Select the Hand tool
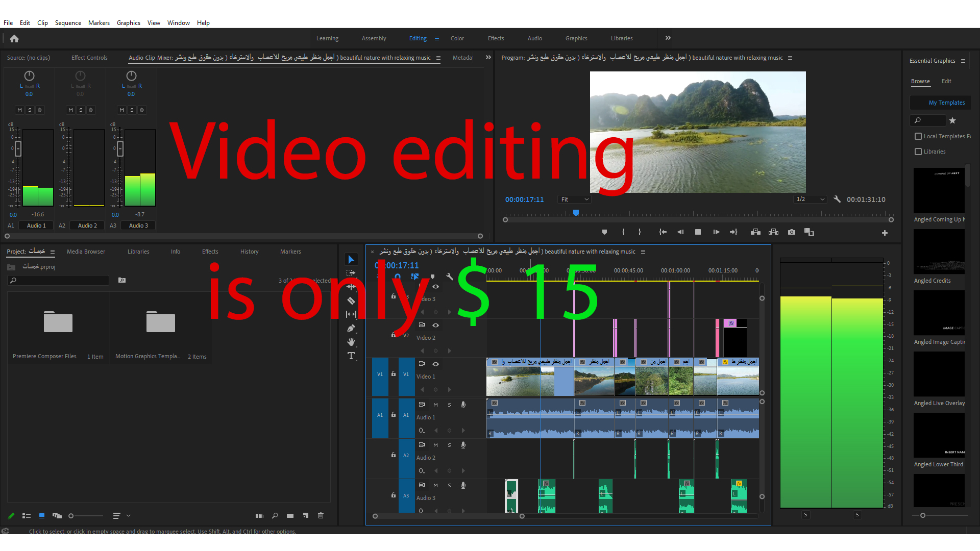Viewport: 980px width, 551px height. [x=351, y=342]
